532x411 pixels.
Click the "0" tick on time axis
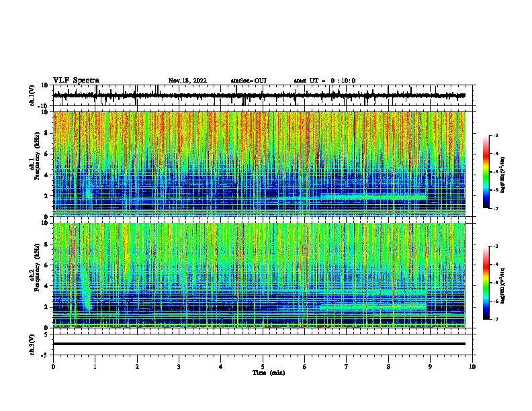tap(53, 367)
